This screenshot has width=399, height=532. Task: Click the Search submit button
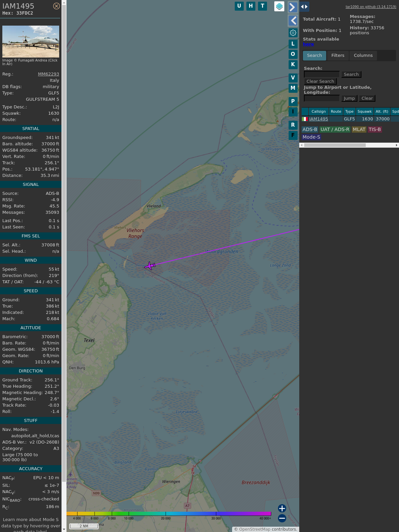point(351,74)
